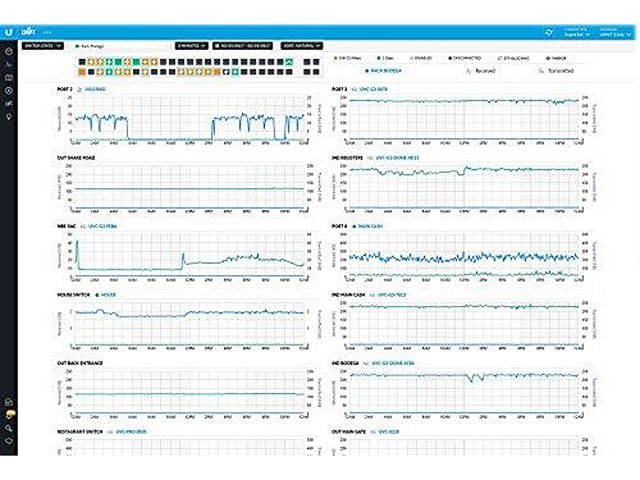Open the 5 Minutes interval dropdown
Viewport: 640px width, 480px height.
pos(190,45)
